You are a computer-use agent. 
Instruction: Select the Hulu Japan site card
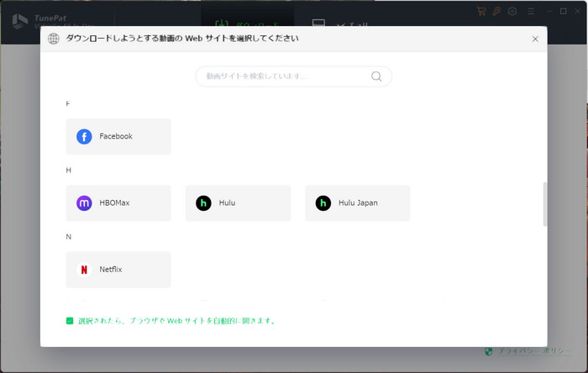coord(357,202)
